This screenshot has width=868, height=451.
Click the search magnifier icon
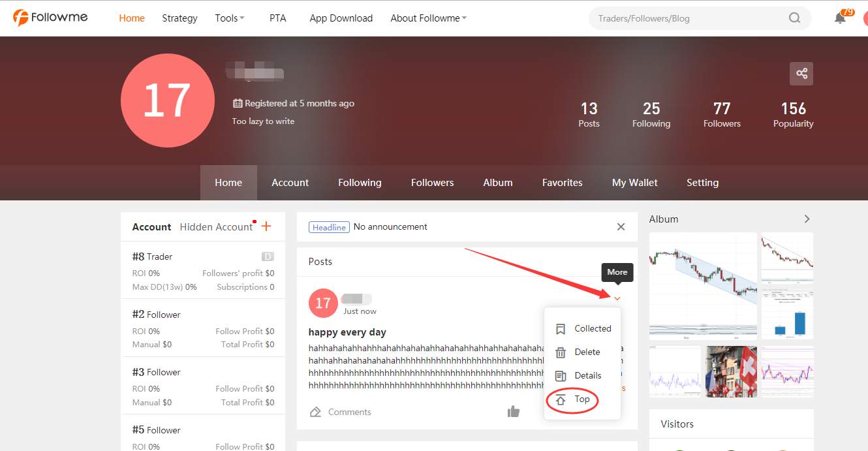click(x=794, y=18)
